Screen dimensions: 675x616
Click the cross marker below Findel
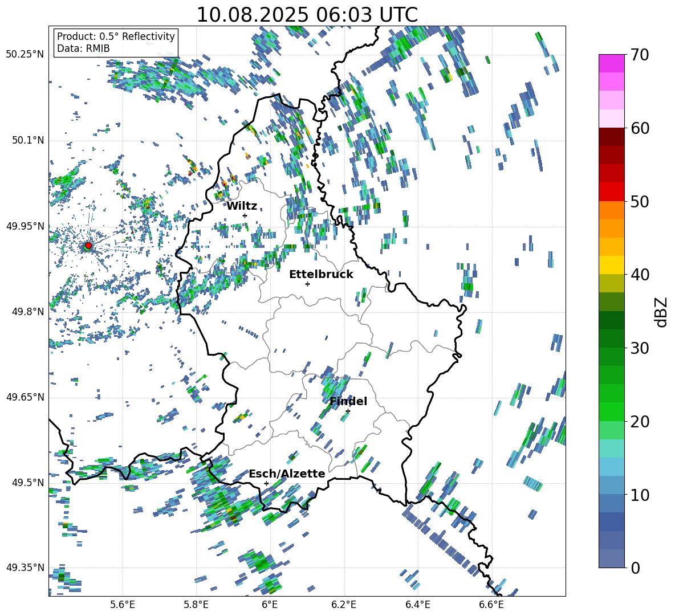tap(348, 411)
